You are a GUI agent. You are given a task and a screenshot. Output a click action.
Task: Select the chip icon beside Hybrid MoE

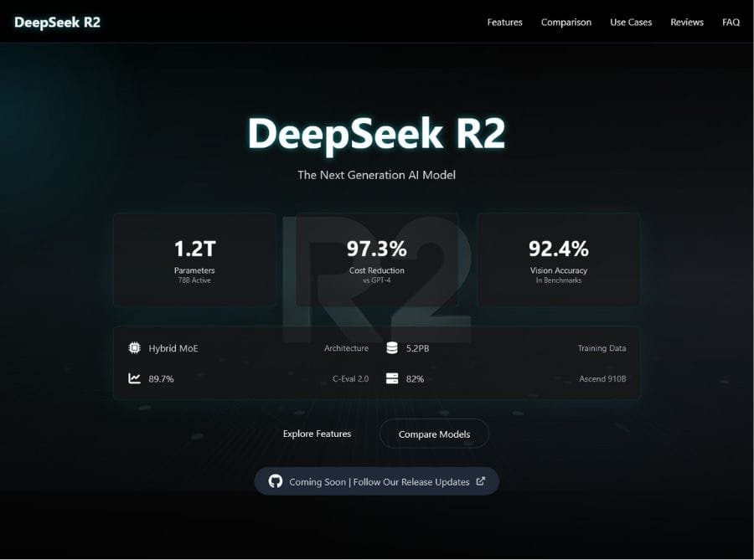tap(133, 348)
